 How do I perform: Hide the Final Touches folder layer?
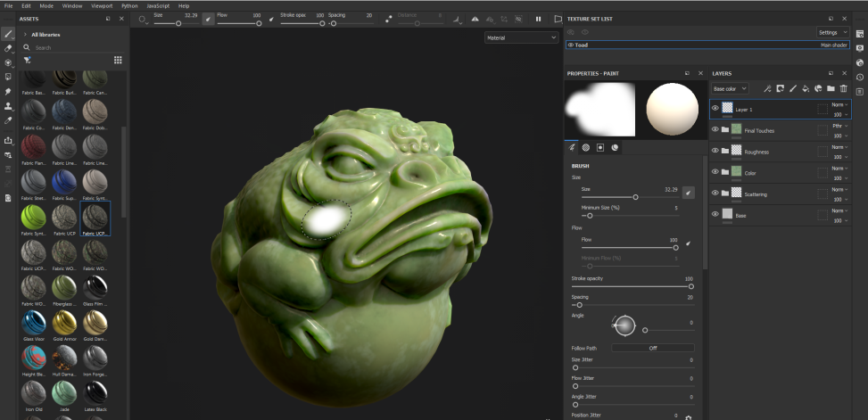point(715,129)
